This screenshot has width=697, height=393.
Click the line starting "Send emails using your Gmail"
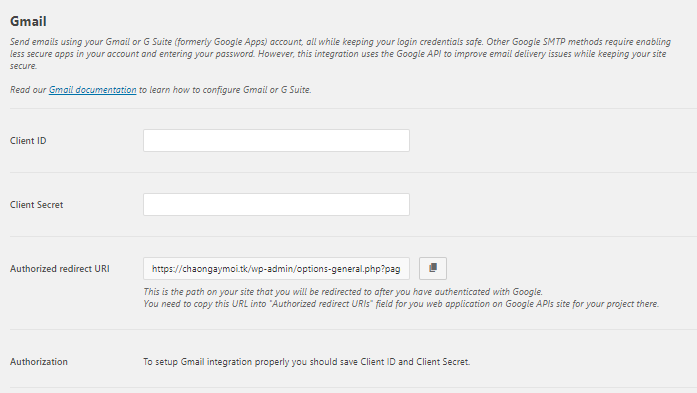(x=340, y=42)
